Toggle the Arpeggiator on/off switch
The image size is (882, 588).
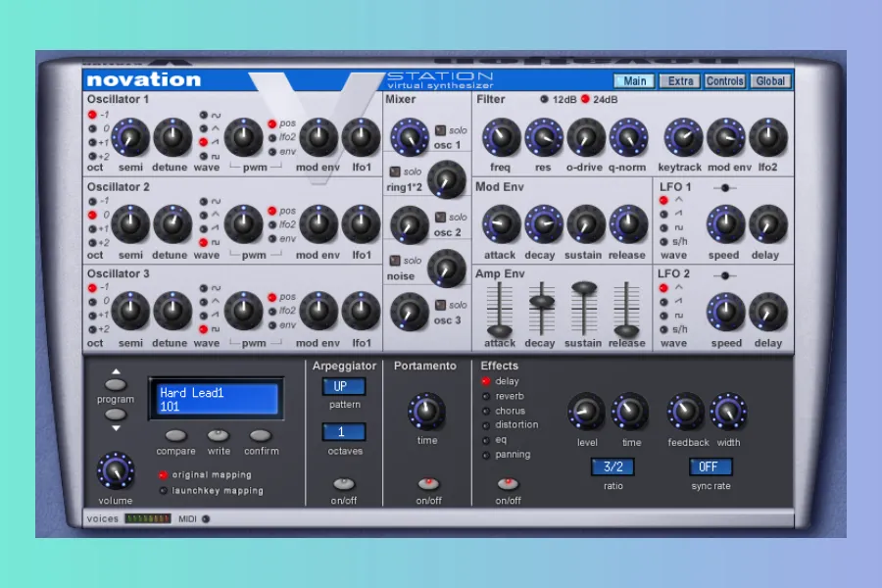coord(344,483)
